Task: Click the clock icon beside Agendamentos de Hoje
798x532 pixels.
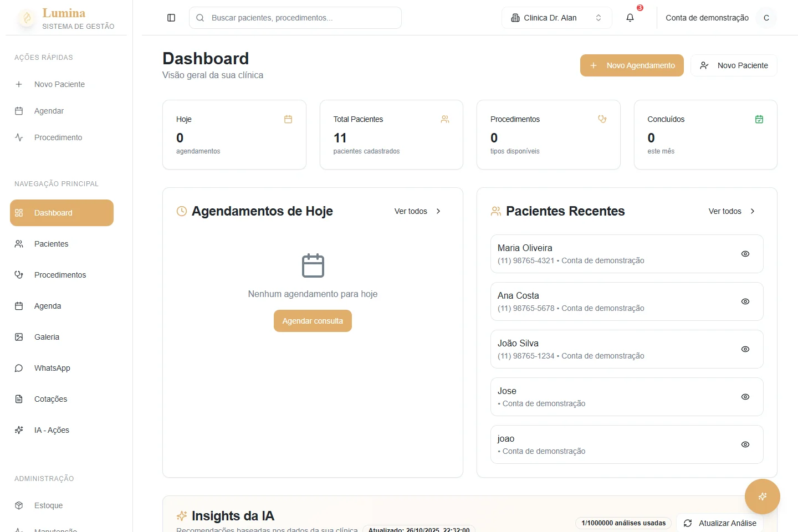Action: coord(182,211)
